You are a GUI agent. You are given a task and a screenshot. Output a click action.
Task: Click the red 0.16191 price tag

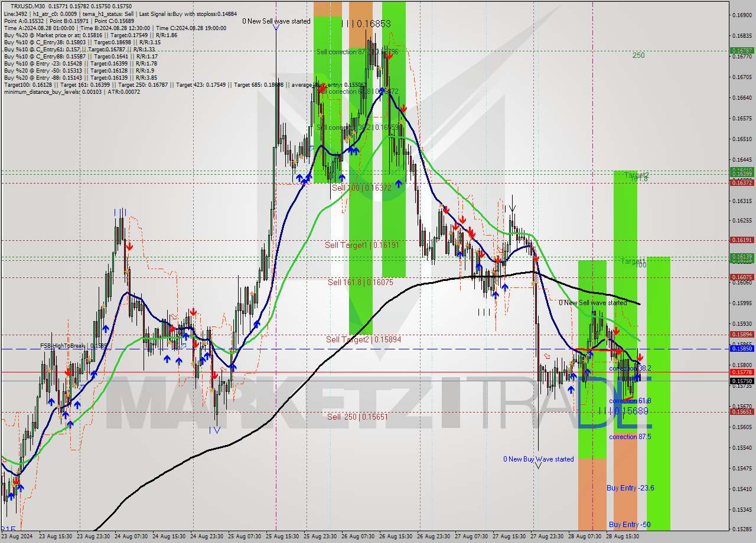tap(742, 240)
